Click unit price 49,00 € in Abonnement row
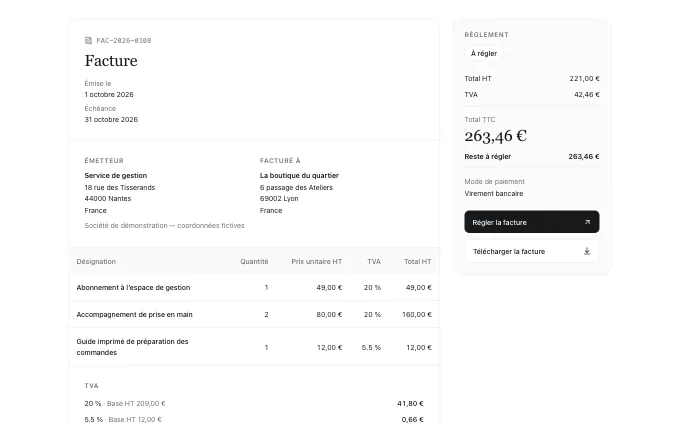 click(x=329, y=288)
